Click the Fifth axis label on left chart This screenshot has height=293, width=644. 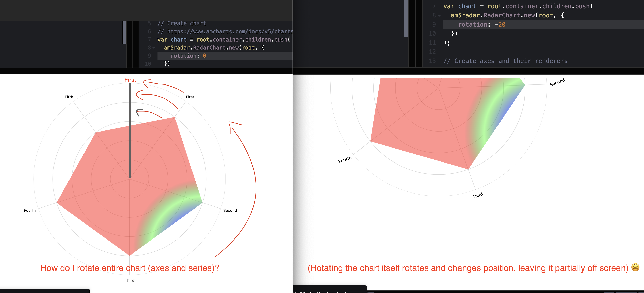coord(69,97)
